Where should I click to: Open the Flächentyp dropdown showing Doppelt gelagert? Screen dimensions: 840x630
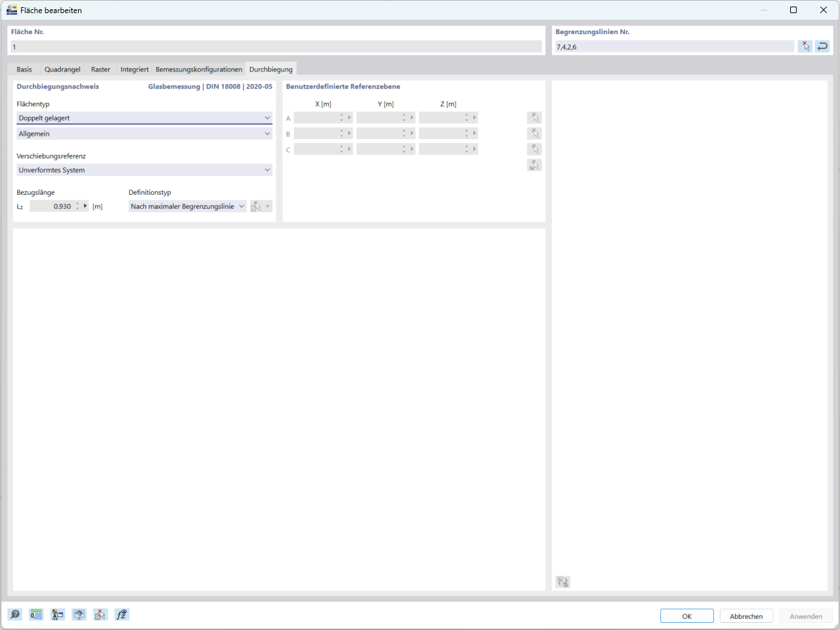point(267,118)
